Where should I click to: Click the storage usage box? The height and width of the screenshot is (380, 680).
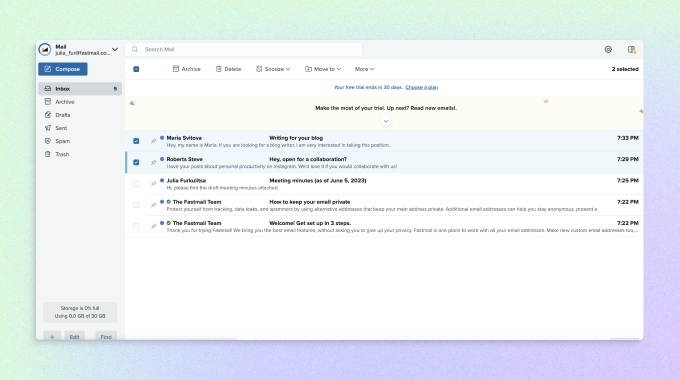(x=80, y=312)
